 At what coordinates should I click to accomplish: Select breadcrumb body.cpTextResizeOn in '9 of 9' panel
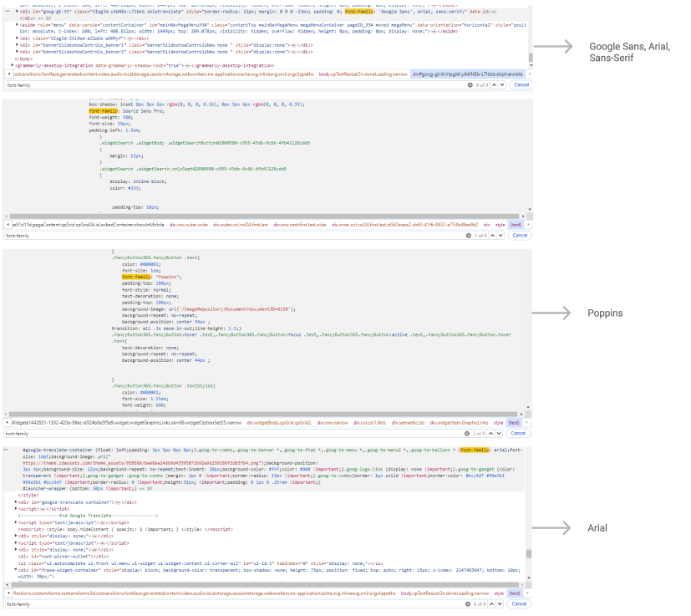coord(363,74)
